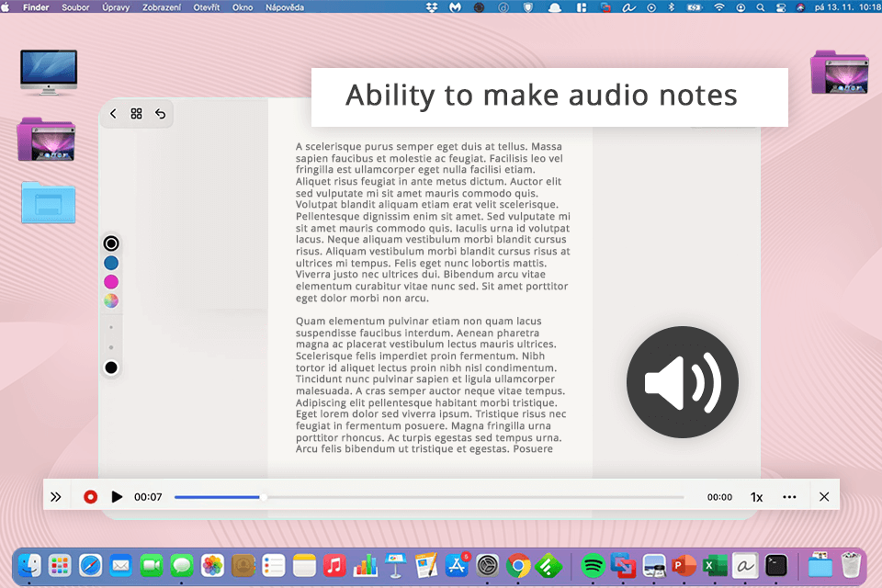Pick the magenta pen color
This screenshot has height=588, width=882.
click(x=111, y=281)
